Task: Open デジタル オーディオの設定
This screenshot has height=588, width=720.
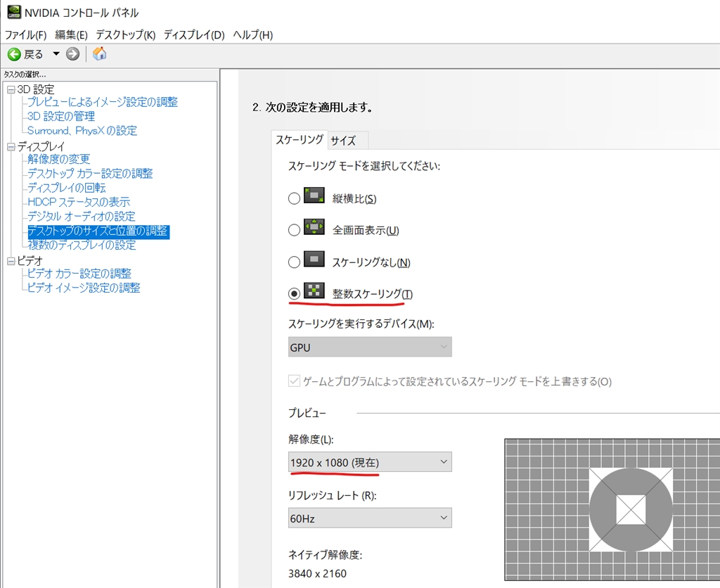Action: click(x=82, y=216)
